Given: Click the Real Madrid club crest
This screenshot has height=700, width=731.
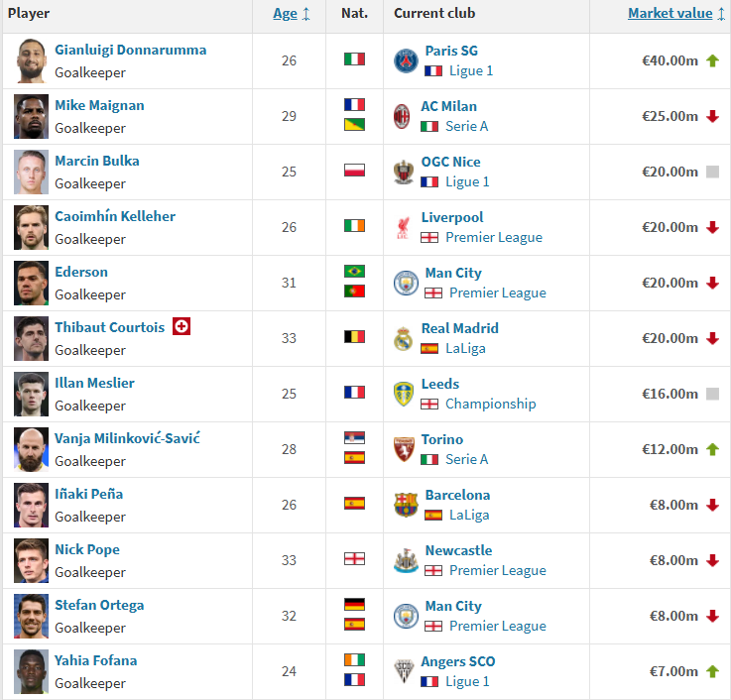Looking at the screenshot, I should pyautogui.click(x=403, y=338).
